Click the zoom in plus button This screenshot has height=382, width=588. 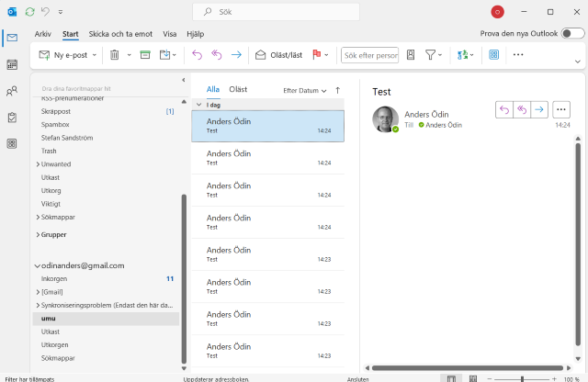coord(554,379)
